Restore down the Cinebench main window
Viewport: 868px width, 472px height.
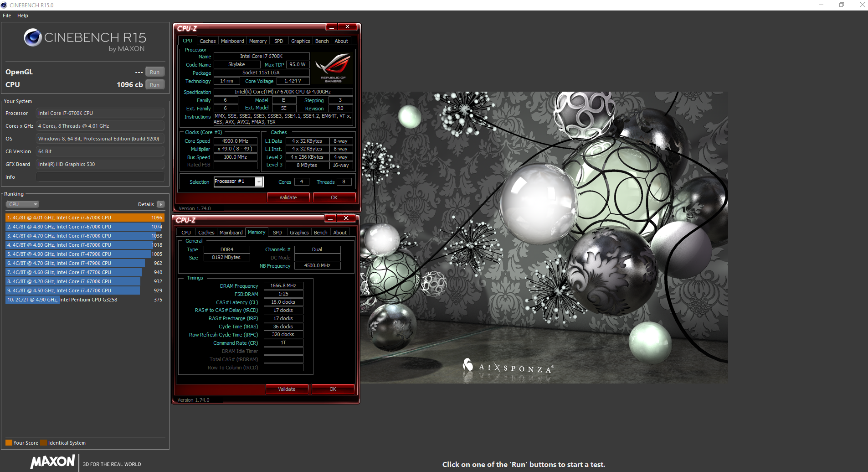pos(842,5)
